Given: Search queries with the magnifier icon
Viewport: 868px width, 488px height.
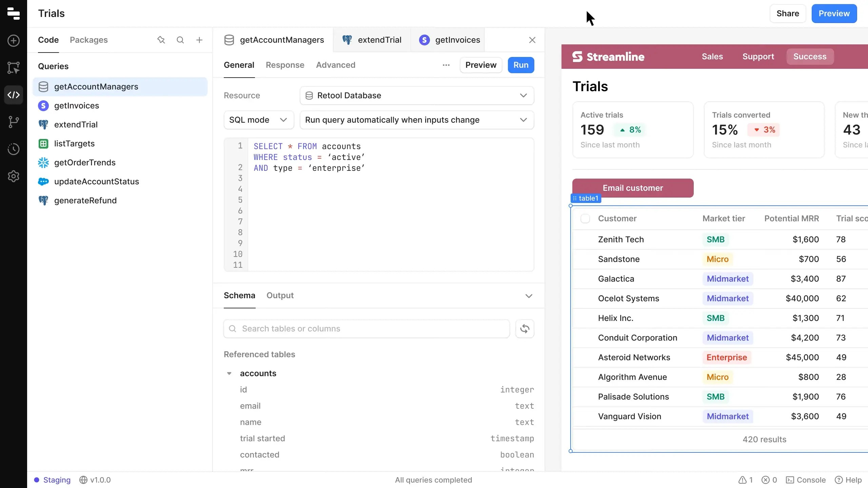Looking at the screenshot, I should [180, 40].
